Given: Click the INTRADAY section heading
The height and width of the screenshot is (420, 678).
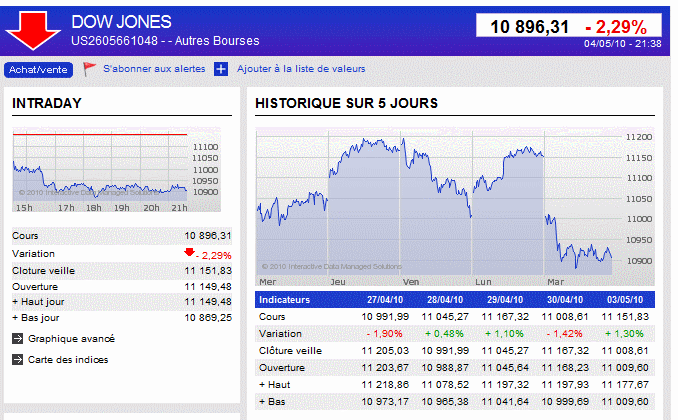Looking at the screenshot, I should click(47, 103).
